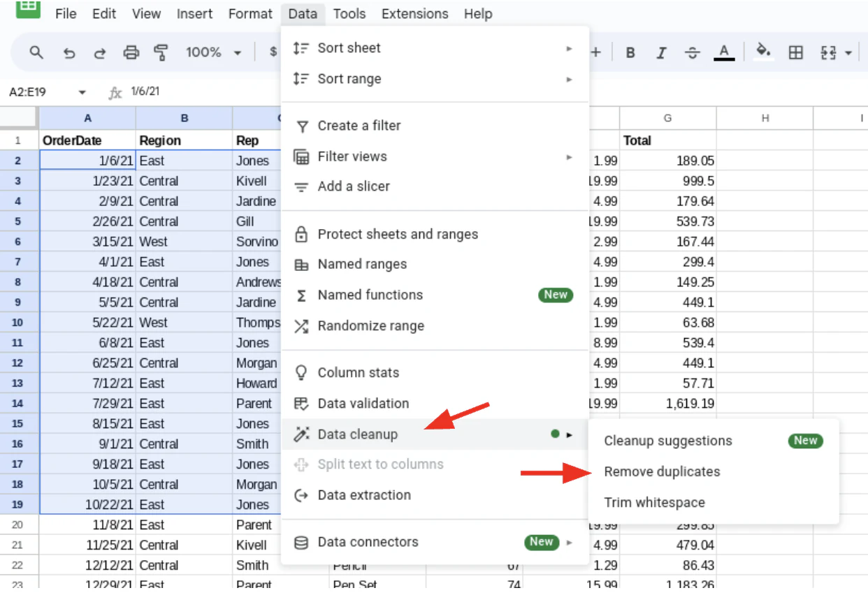Screen dimensions: 868x595
Task: Open Column stats
Action: click(x=435, y=372)
